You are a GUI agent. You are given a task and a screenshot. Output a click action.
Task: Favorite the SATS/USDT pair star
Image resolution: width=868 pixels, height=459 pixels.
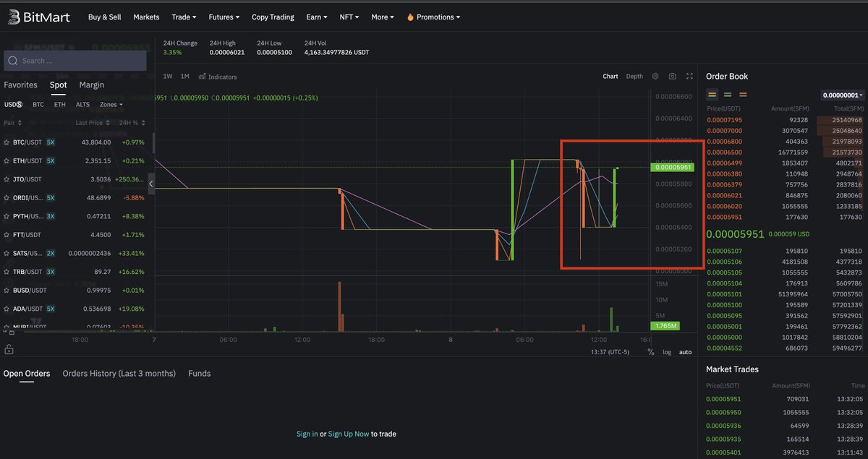pyautogui.click(x=7, y=254)
